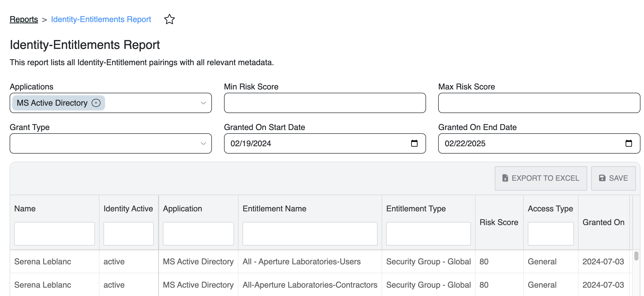
Task: Go back to Reports breadcrumb link
Action: [x=24, y=19]
